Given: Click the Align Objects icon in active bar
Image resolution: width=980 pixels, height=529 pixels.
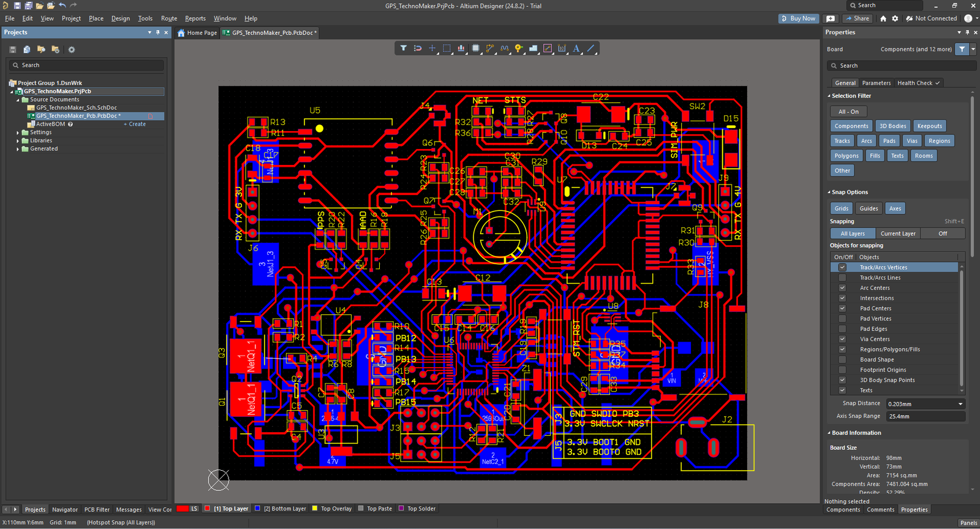Looking at the screenshot, I should [x=461, y=48].
